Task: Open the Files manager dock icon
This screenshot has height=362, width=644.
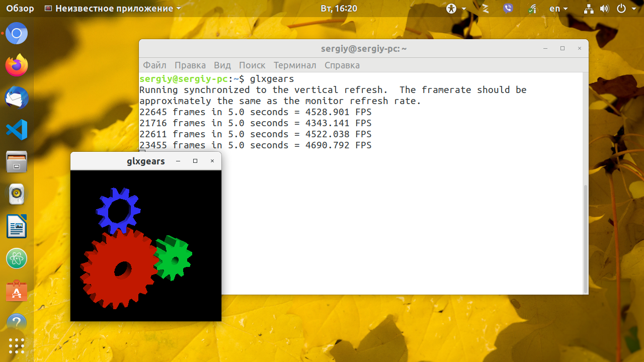Action: point(17,162)
